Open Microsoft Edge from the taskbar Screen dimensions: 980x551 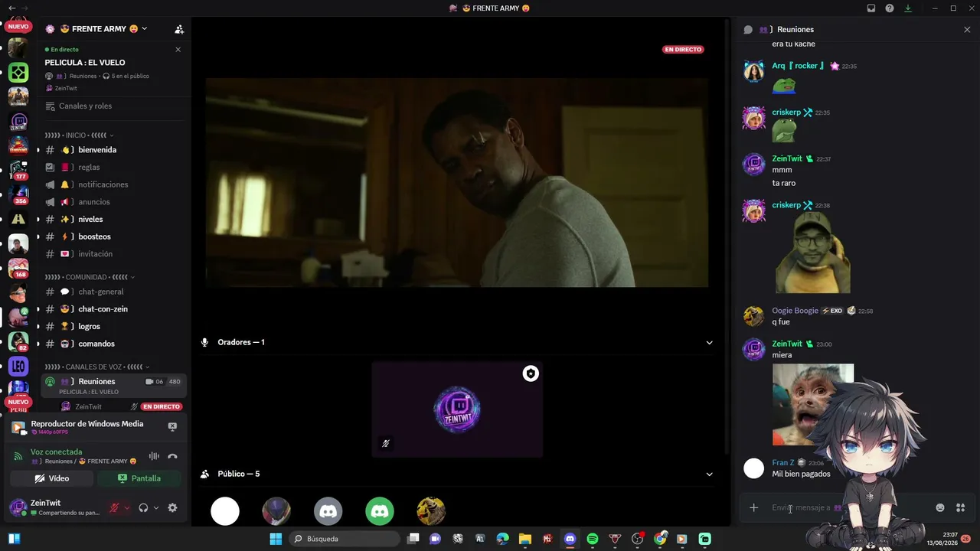pos(502,539)
